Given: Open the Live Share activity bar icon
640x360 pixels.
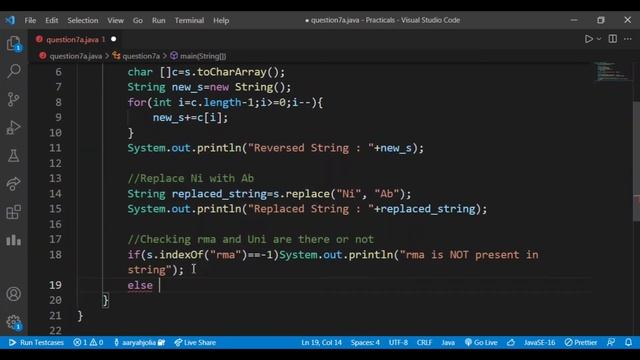Looking at the screenshot, I should (x=13, y=184).
